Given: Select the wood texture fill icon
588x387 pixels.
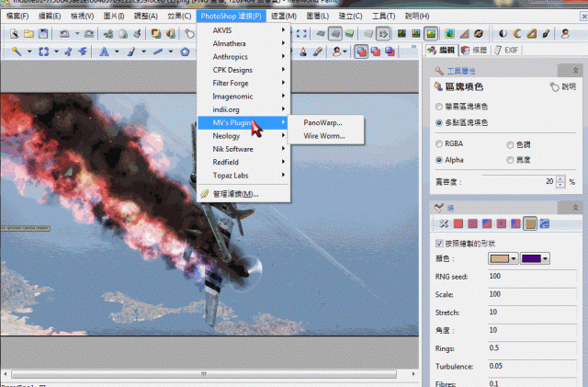Looking at the screenshot, I should [x=530, y=223].
